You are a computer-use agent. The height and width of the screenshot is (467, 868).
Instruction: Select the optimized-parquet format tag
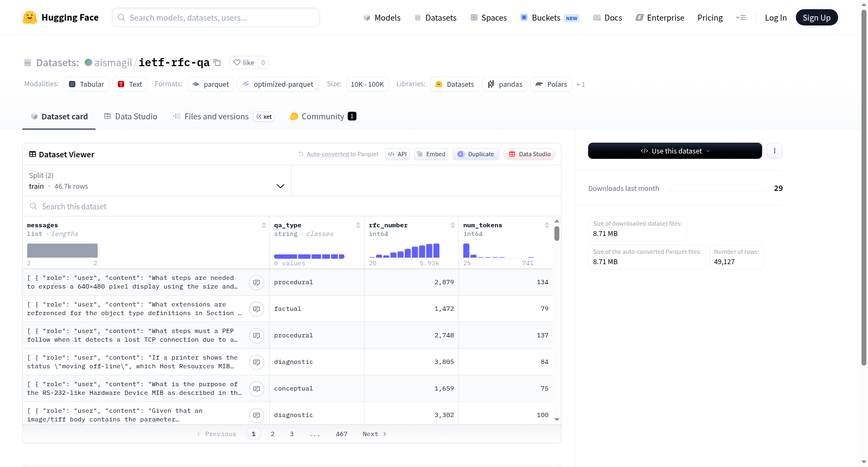click(278, 84)
